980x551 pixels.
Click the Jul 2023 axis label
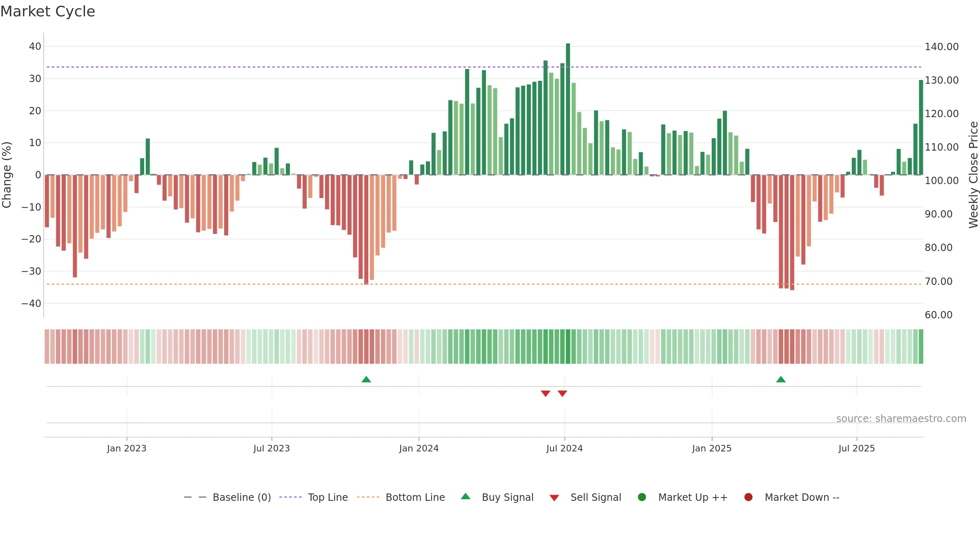pyautogui.click(x=272, y=448)
